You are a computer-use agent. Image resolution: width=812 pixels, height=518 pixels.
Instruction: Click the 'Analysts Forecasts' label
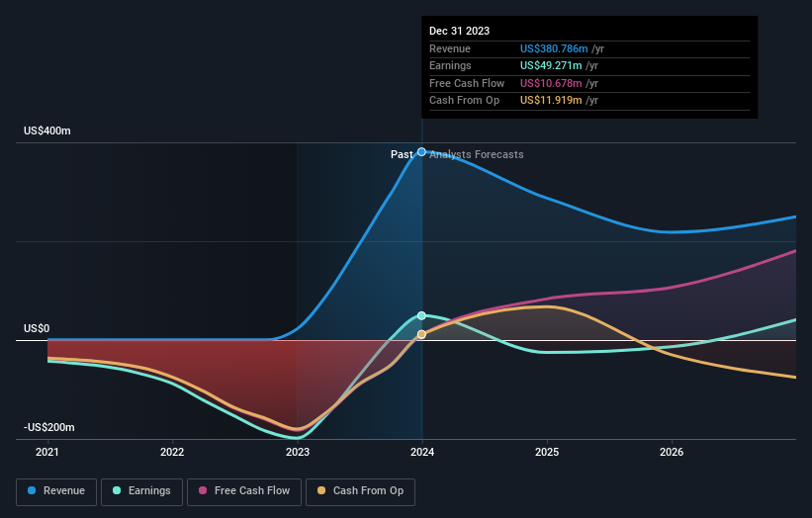pyautogui.click(x=477, y=154)
